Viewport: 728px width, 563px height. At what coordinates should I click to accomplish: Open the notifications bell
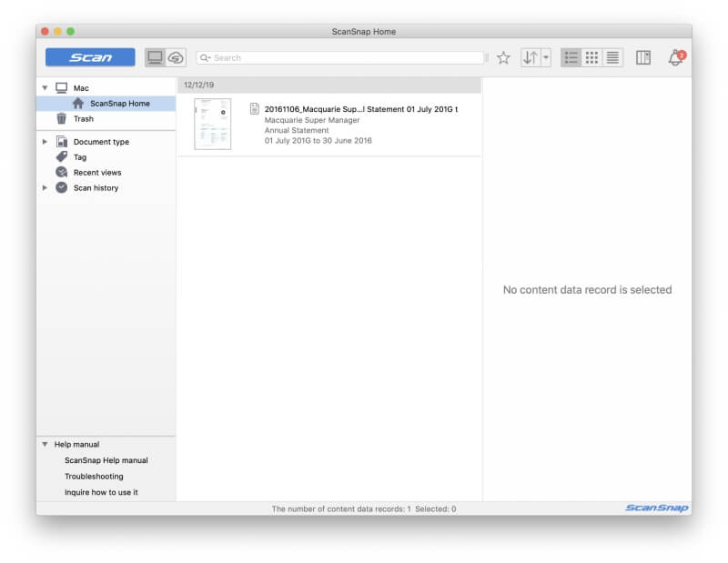pyautogui.click(x=676, y=57)
